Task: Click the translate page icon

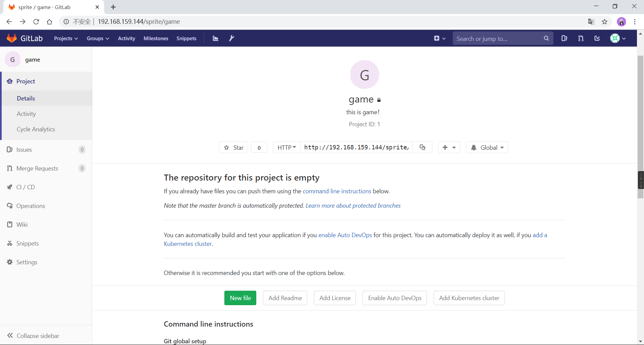Action: (x=591, y=22)
